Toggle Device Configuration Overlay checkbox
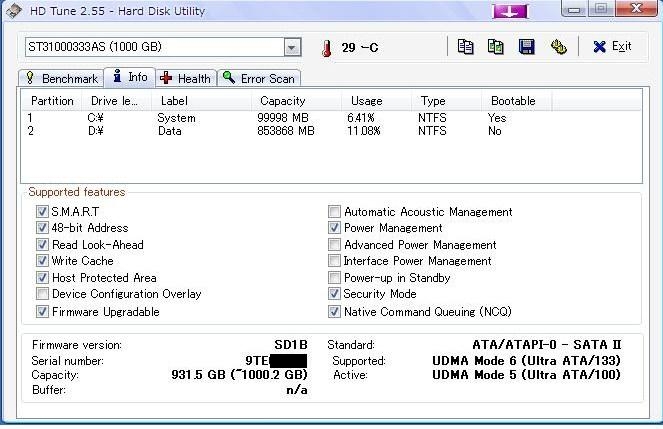 42,294
